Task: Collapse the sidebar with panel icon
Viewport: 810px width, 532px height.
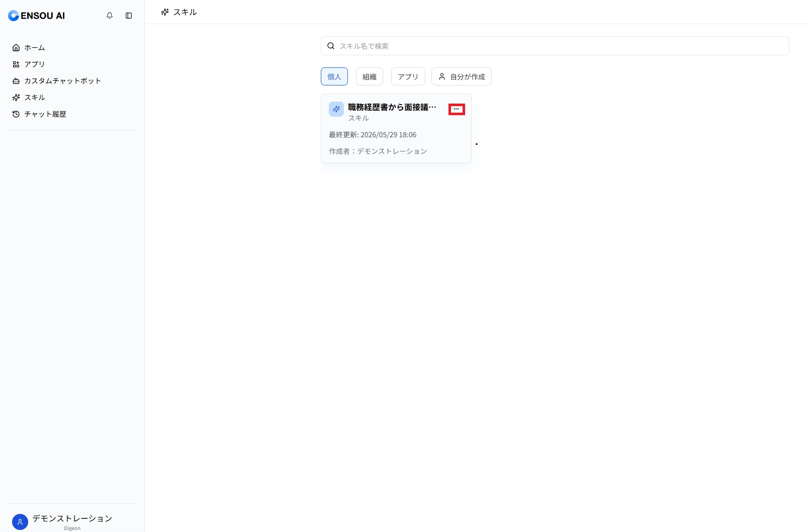Action: (x=129, y=16)
